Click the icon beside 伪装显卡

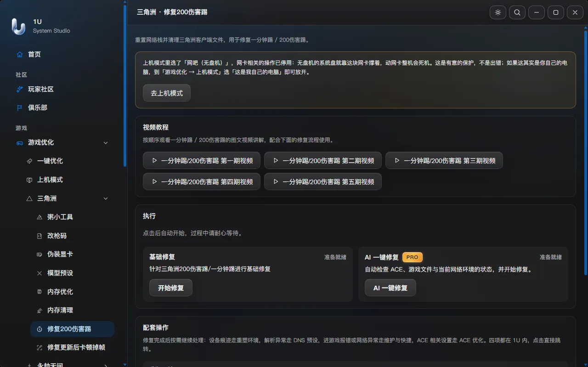(x=40, y=254)
